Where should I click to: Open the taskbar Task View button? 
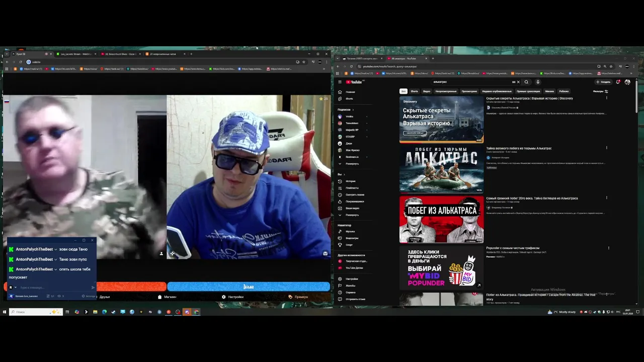[67, 312]
